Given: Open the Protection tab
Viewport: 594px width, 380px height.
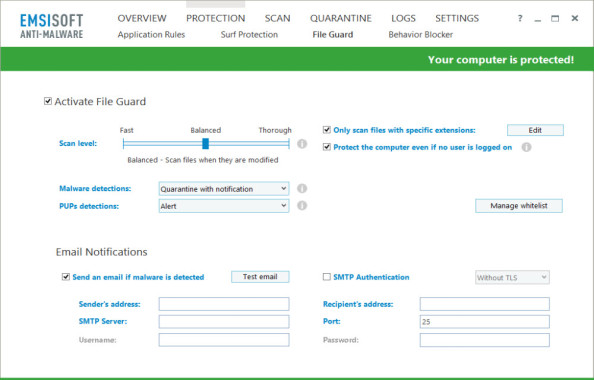Looking at the screenshot, I should [216, 18].
